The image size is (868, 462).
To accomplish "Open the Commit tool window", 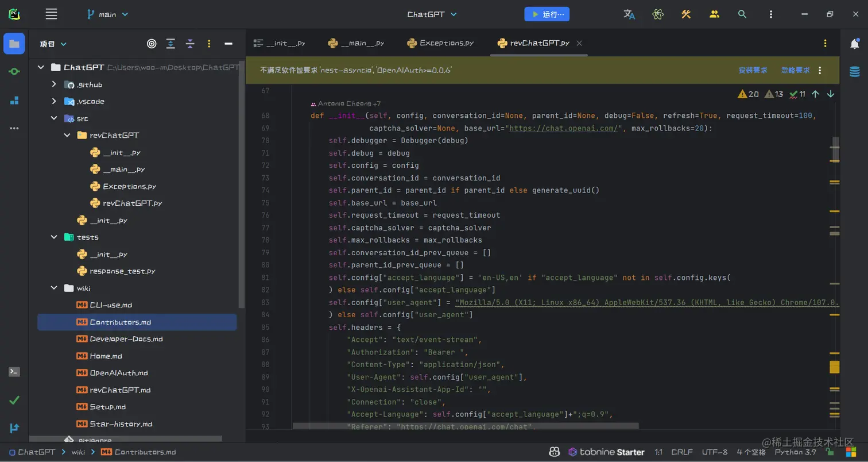I will pyautogui.click(x=14, y=72).
